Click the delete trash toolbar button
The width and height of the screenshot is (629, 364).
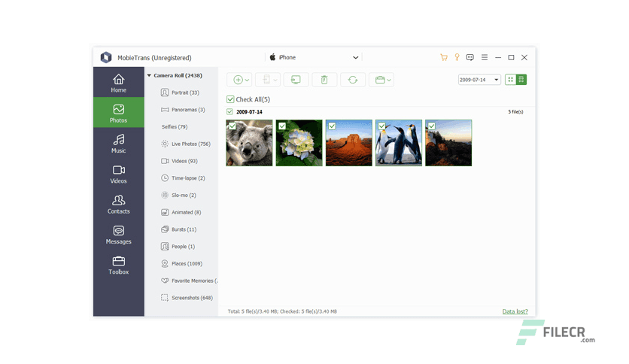[324, 80]
